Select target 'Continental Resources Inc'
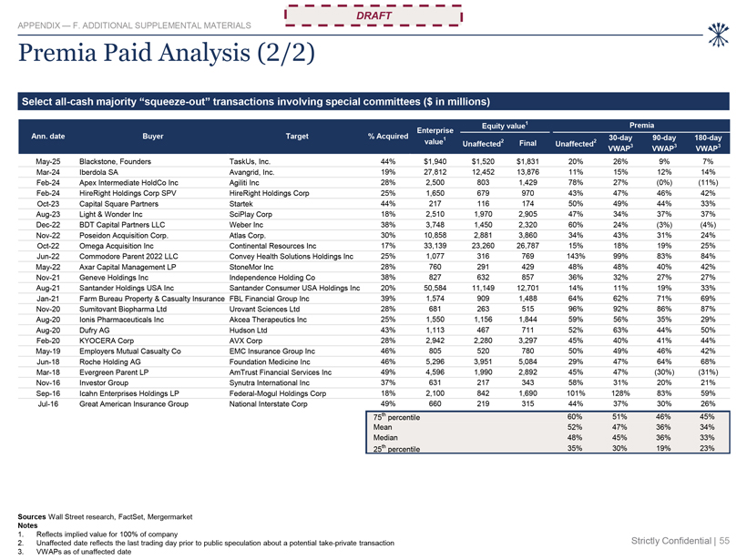The height and width of the screenshot is (560, 747). (272, 246)
